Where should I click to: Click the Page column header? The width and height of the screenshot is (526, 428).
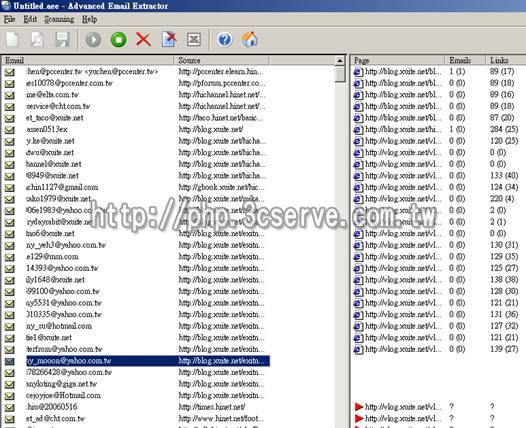(398, 60)
